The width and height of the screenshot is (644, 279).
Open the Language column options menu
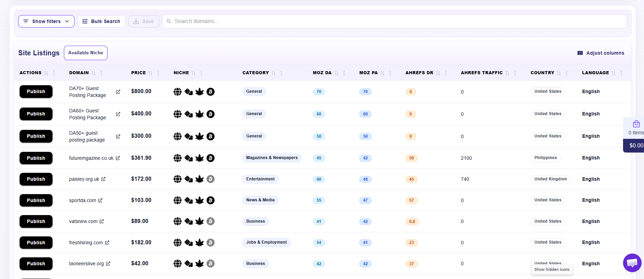(x=621, y=73)
